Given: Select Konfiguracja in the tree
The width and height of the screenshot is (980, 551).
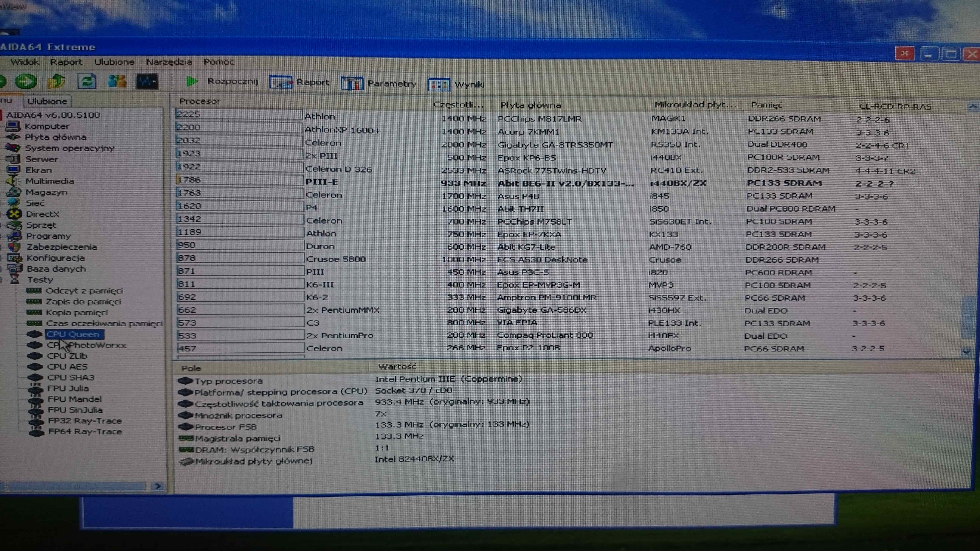Looking at the screenshot, I should pyautogui.click(x=55, y=258).
